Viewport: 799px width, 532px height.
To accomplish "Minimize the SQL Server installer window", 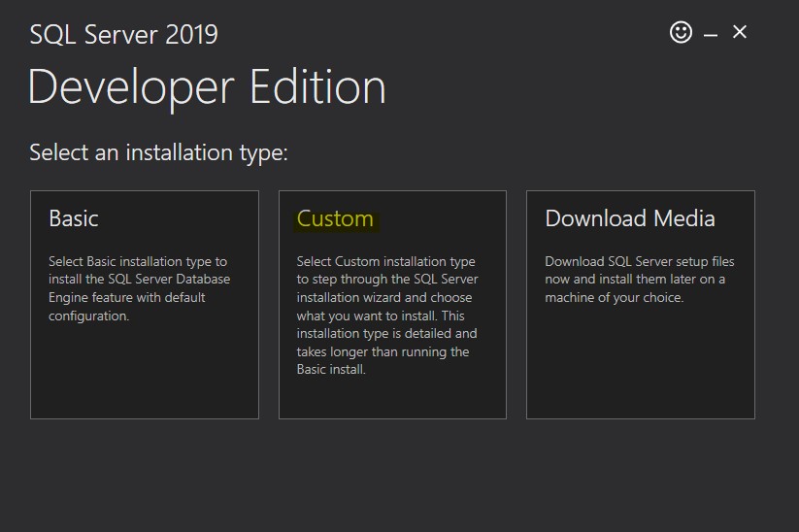I will tap(711, 35).
